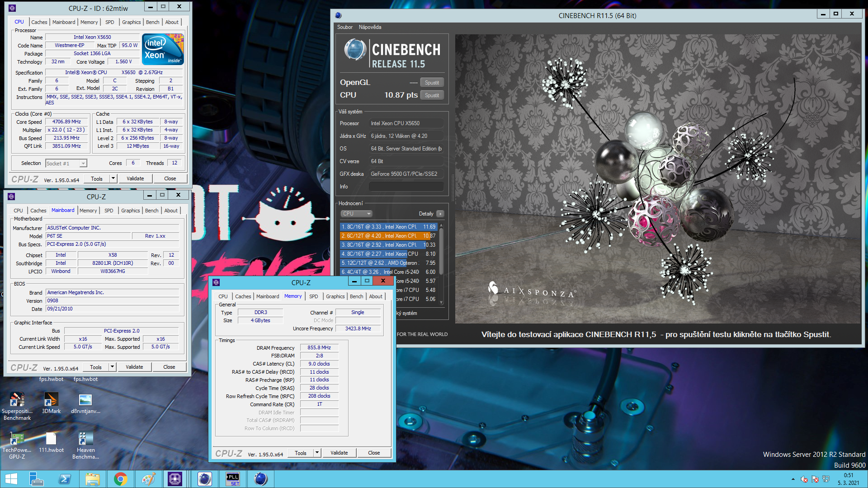Screen dimensions: 868x488
Task: Click the Cinebench sphere logo
Action: [355, 50]
